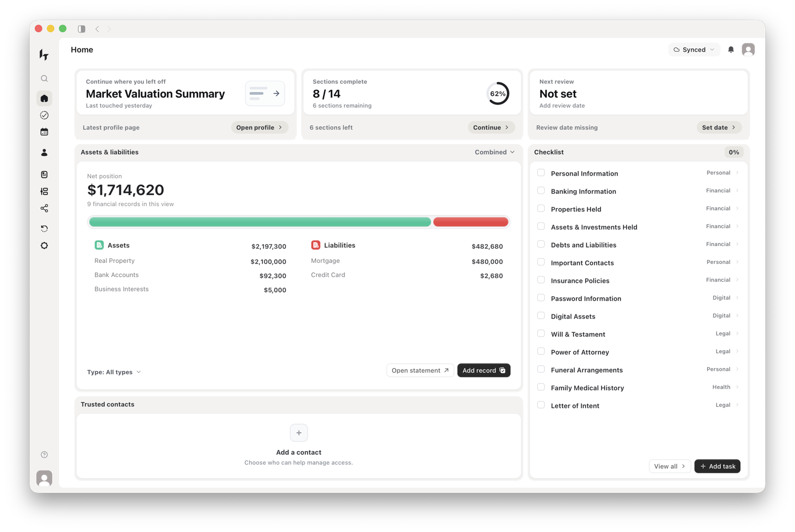
Task: Open the search icon in sidebar
Action: click(44, 79)
